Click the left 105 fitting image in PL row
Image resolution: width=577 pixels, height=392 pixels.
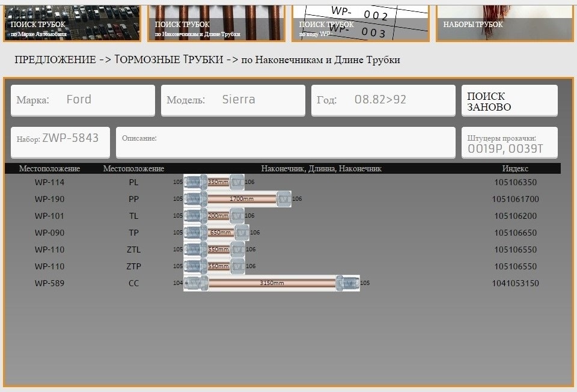tap(195, 182)
